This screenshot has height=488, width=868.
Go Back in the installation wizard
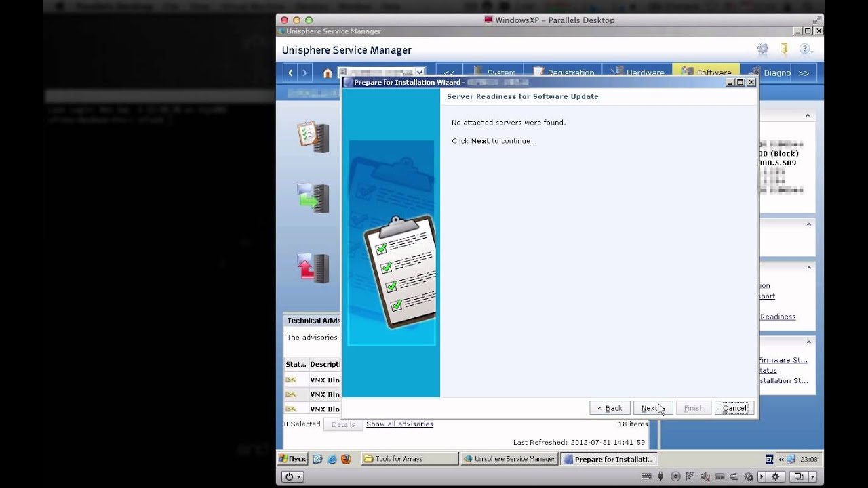[x=610, y=408]
